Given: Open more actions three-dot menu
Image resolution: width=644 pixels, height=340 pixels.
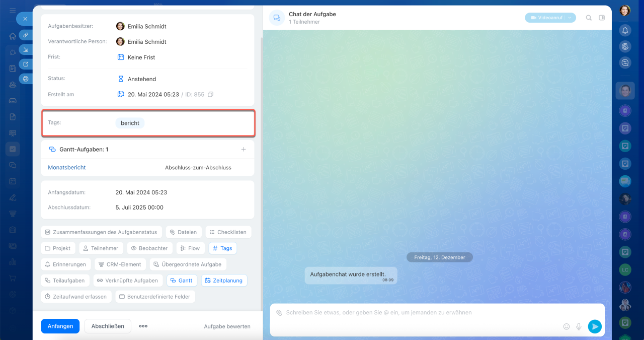Looking at the screenshot, I should point(143,326).
